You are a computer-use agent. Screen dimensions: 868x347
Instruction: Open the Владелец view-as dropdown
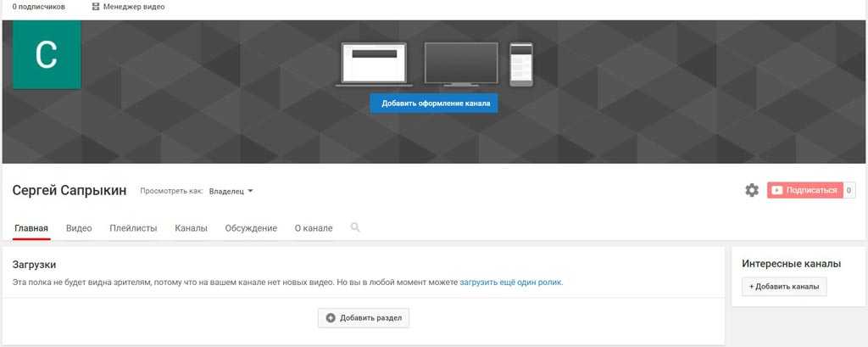231,191
